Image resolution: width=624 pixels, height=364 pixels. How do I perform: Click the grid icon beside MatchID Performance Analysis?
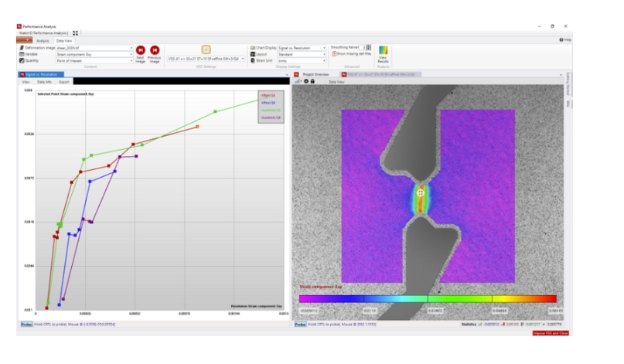[76, 33]
